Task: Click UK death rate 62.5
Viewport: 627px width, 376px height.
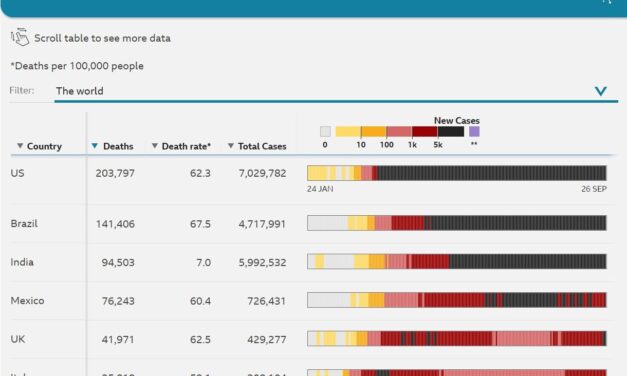Action: 200,339
